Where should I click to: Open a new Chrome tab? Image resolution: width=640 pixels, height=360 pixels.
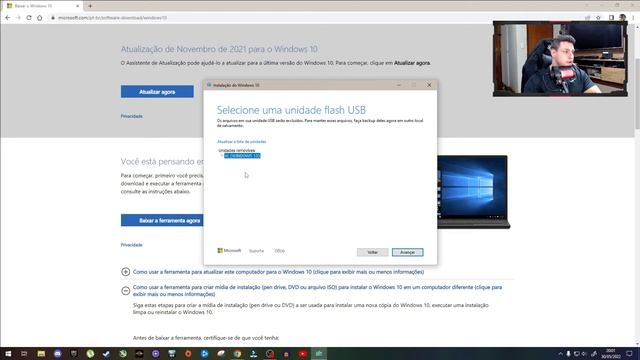[90, 6]
